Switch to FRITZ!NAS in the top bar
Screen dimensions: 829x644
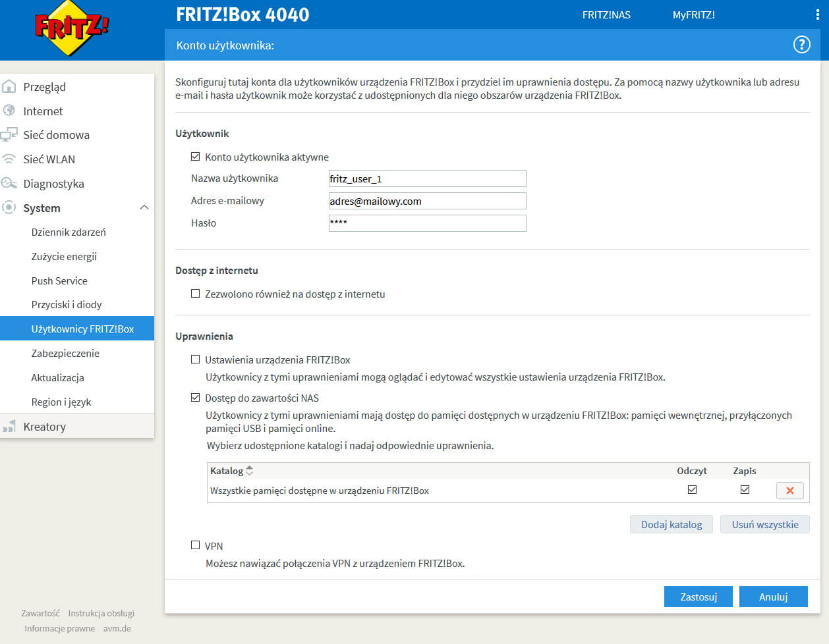(606, 13)
